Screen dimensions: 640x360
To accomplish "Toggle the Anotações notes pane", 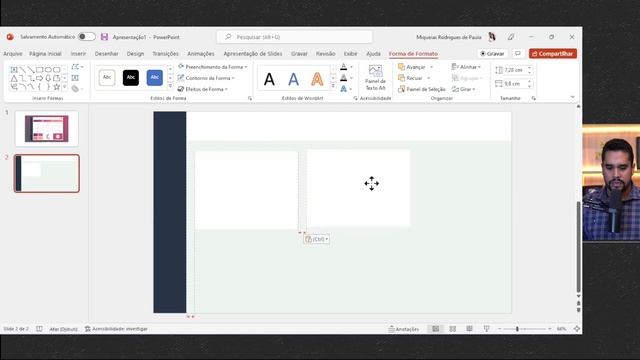I will click(x=404, y=329).
